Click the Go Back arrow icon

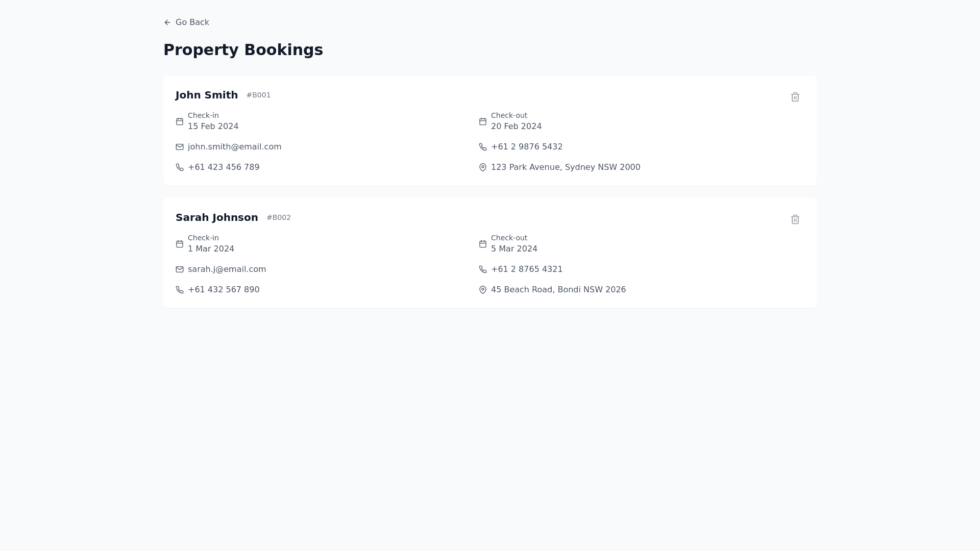(x=167, y=22)
